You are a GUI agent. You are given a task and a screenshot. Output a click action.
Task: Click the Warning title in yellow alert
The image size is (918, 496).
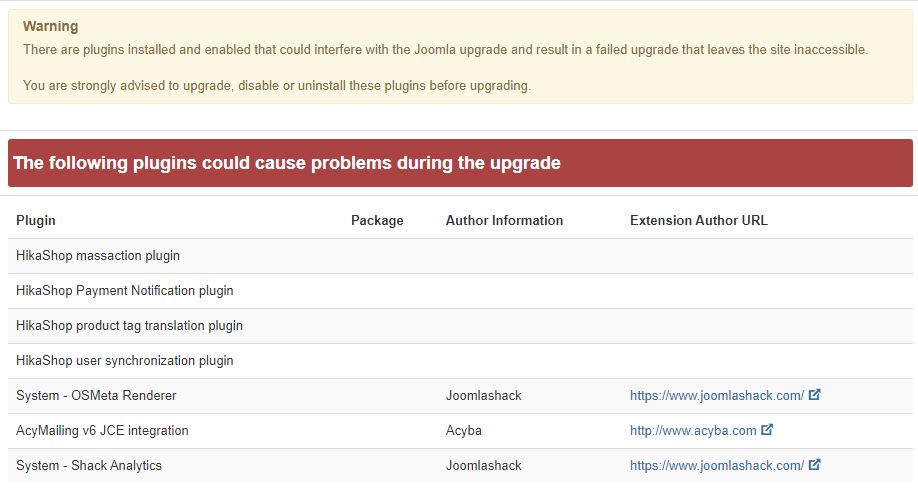coord(50,27)
